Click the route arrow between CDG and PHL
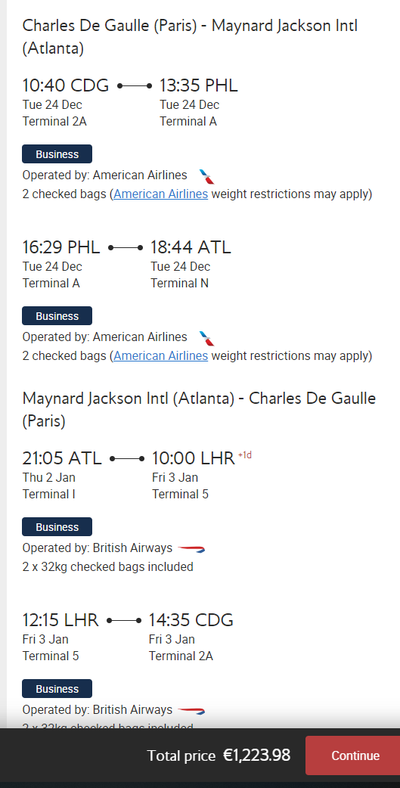The height and width of the screenshot is (788, 400). (134, 86)
